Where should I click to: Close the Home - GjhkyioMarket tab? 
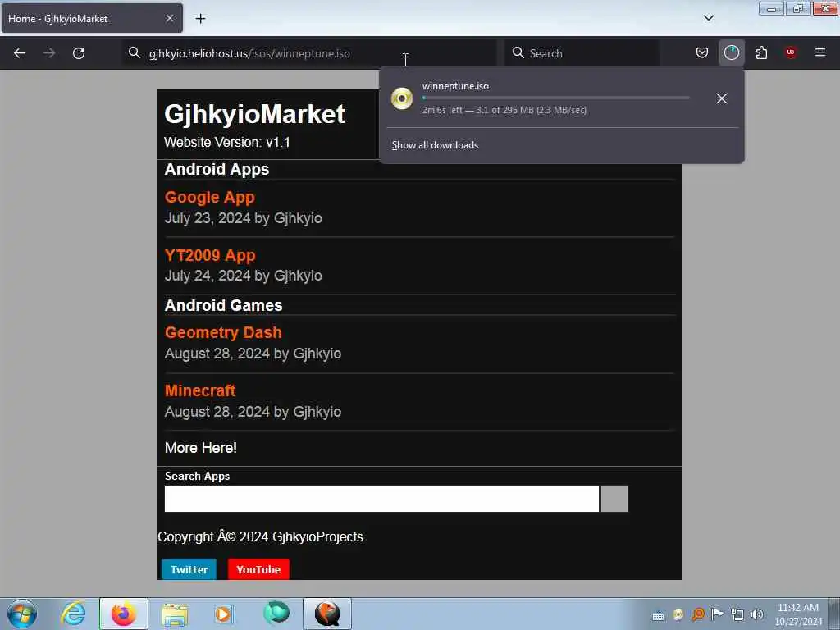[x=170, y=18]
